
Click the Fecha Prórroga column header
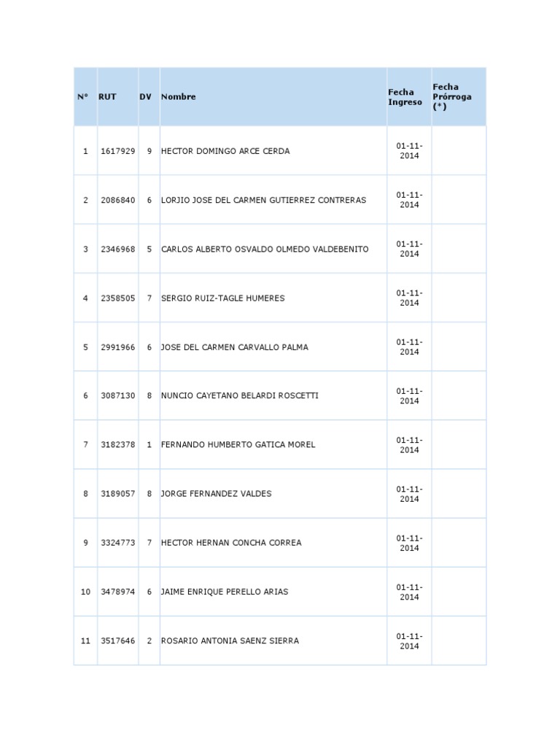click(452, 97)
